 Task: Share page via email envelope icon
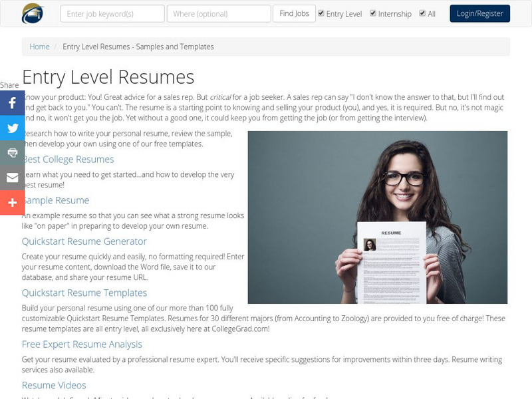pos(12,178)
